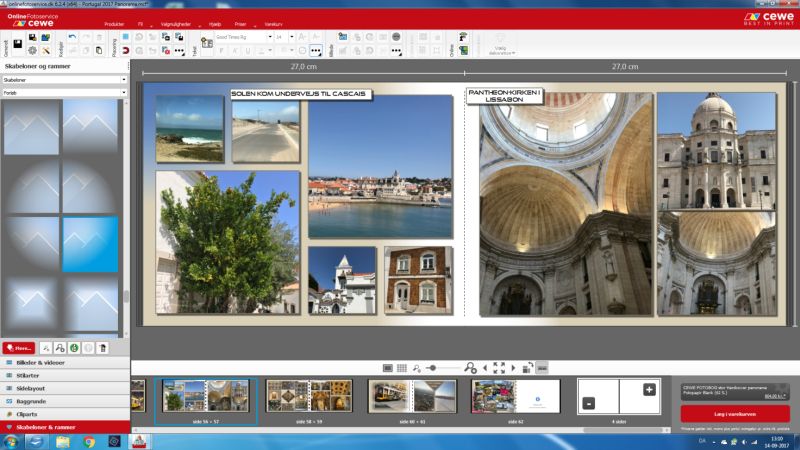Open the font name dropdown

[x=244, y=37]
